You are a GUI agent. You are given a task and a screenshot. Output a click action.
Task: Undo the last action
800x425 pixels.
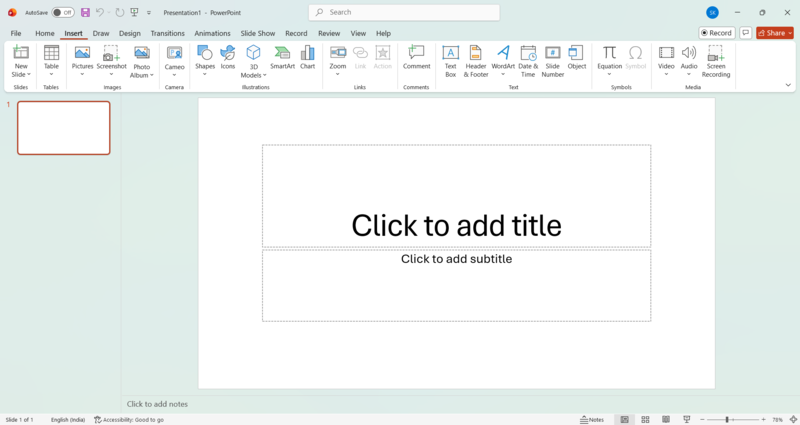coord(100,12)
